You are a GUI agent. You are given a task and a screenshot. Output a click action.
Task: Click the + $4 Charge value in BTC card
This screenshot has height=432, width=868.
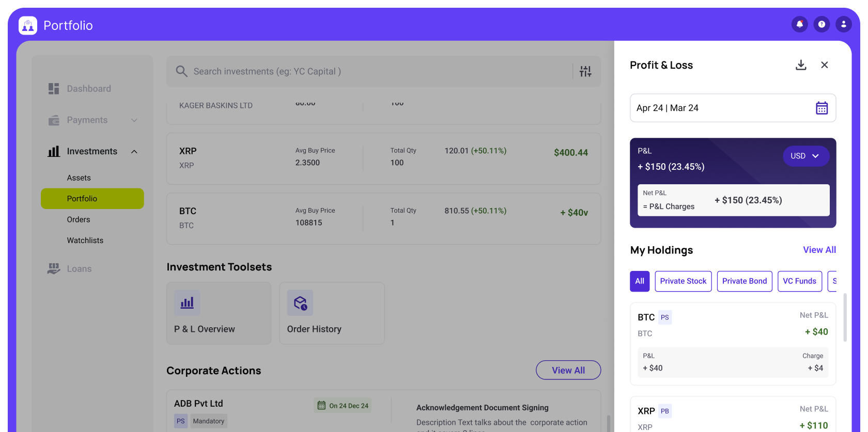click(x=815, y=368)
